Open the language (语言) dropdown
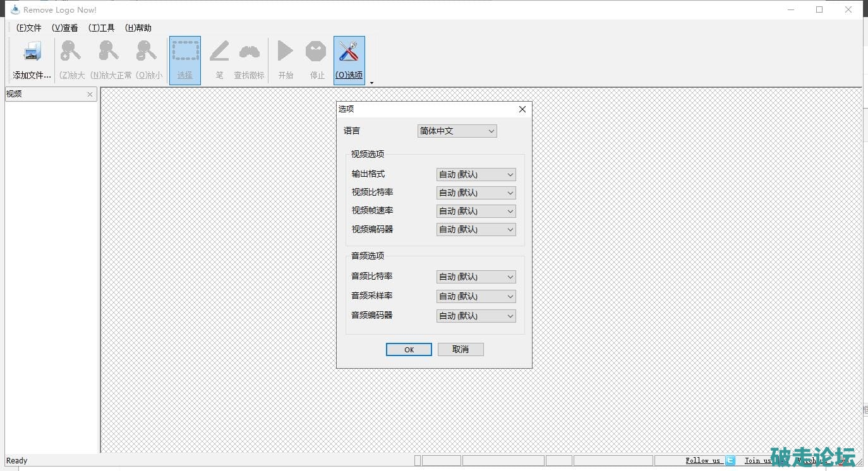 [457, 131]
